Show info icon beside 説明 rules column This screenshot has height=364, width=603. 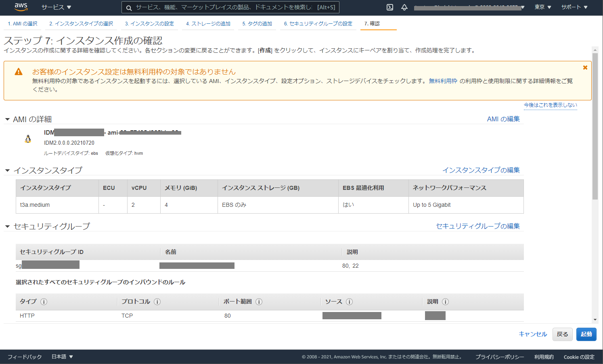click(446, 302)
